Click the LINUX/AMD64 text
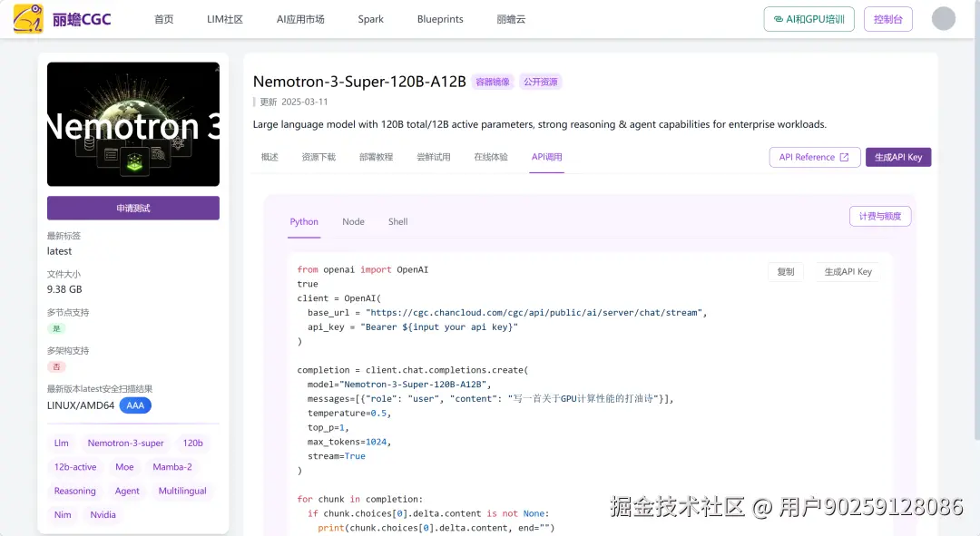The image size is (980, 536). (81, 405)
